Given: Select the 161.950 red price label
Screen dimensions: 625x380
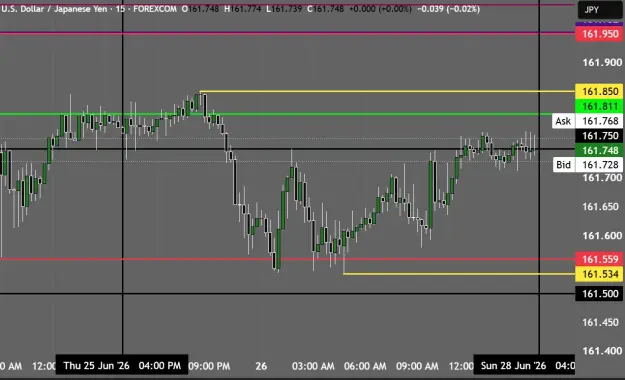Looking at the screenshot, I should (599, 34).
